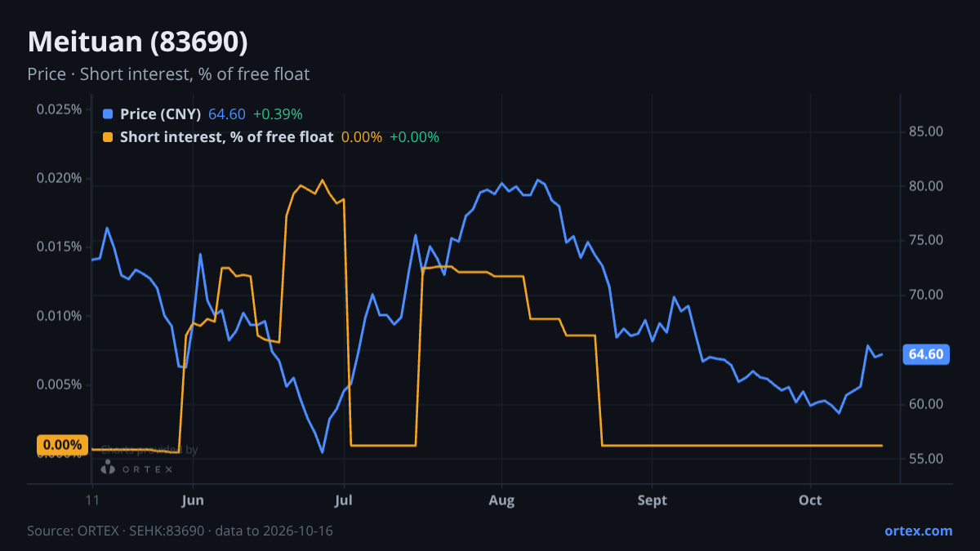Click the 60.00 right axis label
980x551 pixels.
(x=926, y=404)
